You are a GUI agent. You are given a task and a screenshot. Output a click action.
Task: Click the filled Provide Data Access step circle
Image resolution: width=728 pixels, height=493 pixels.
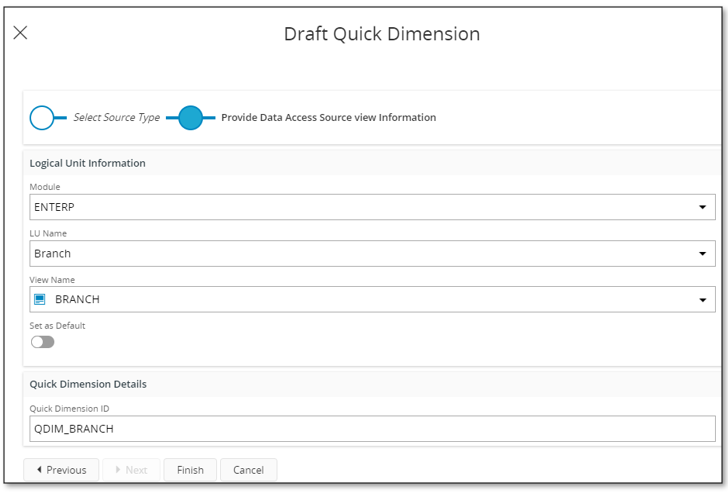[190, 118]
